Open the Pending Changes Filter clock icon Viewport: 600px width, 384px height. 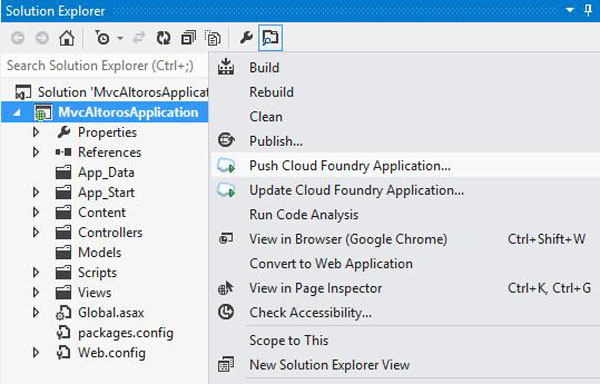(x=102, y=38)
